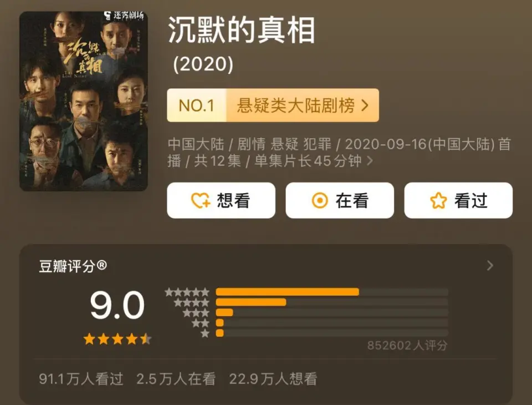532x405 pixels.
Task: Click the five-star row label icon
Action: pyautogui.click(x=187, y=292)
